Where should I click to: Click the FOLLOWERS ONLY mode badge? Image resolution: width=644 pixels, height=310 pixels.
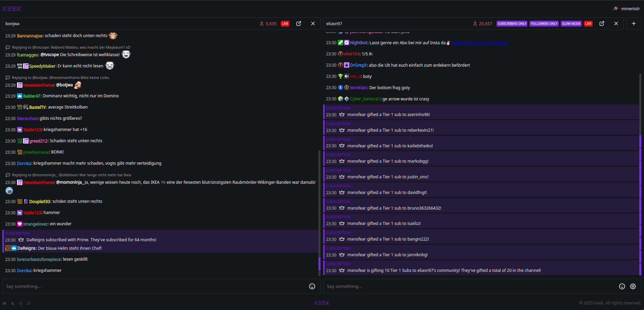tap(544, 23)
